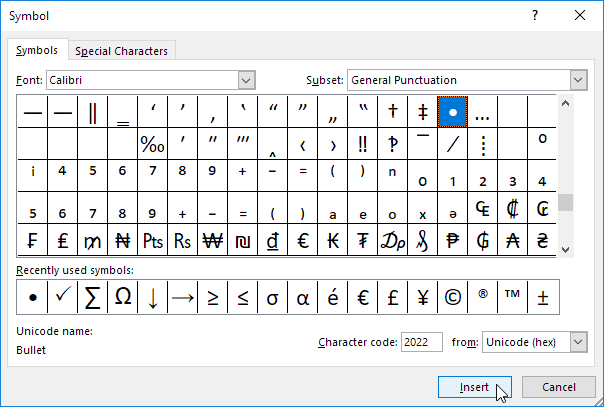
Task: Pick the dagger symbol in the grid
Action: tap(393, 113)
